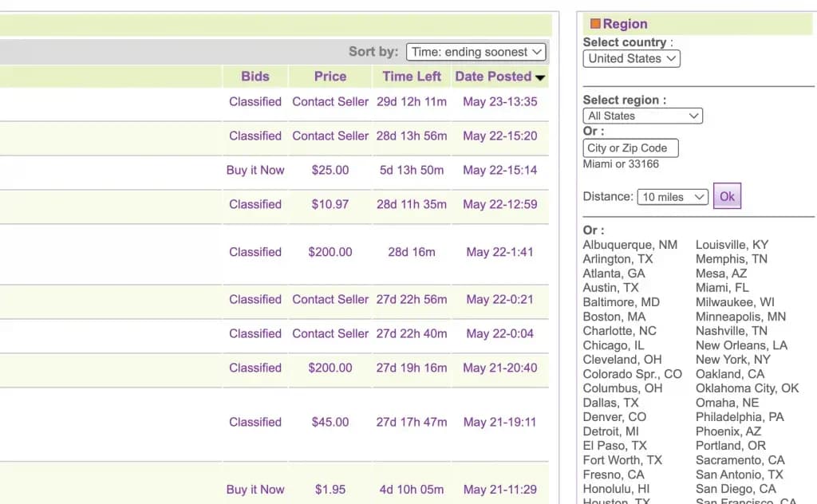Click date posted May 21-20:40
The height and width of the screenshot is (504, 817).
tap(499, 368)
